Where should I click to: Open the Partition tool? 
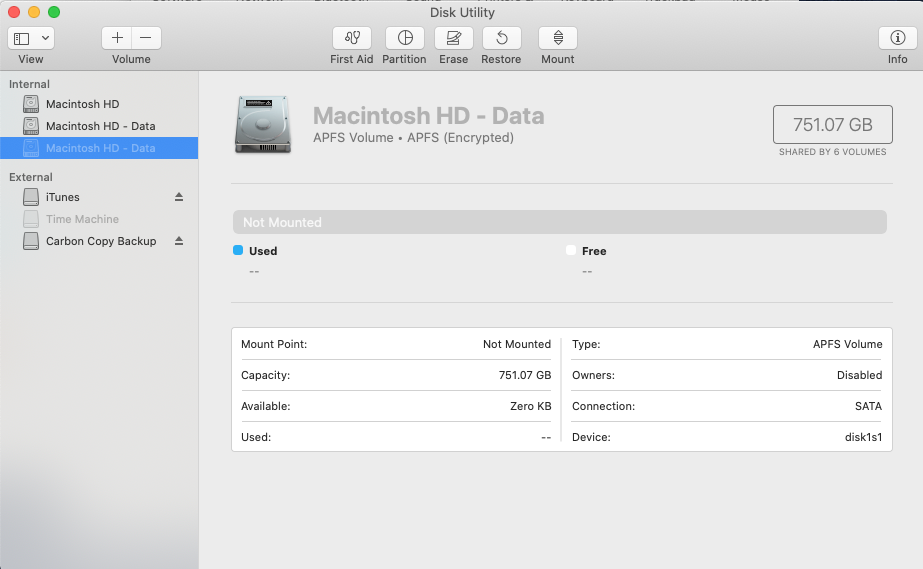click(x=404, y=38)
